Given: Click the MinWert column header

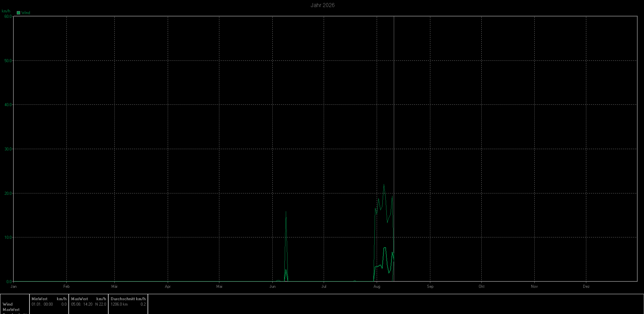Looking at the screenshot, I should point(40,299).
